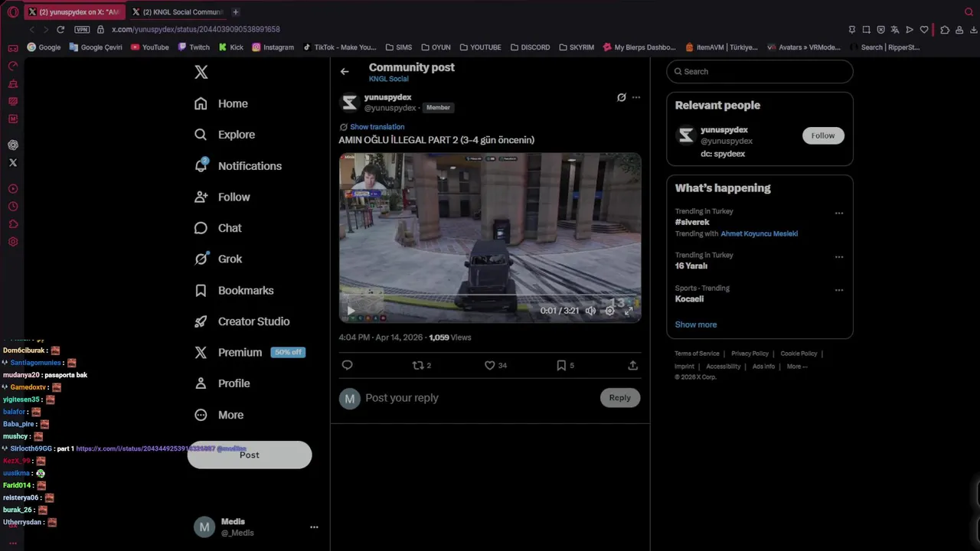Image resolution: width=980 pixels, height=551 pixels.
Task: Click the back arrow beside Community post
Action: [x=345, y=71]
